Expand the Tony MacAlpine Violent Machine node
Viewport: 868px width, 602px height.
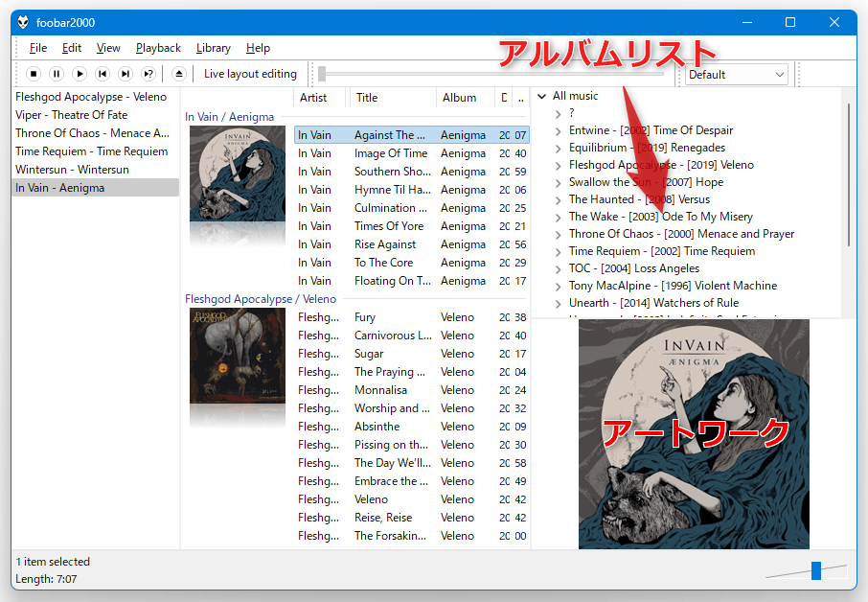(x=558, y=286)
